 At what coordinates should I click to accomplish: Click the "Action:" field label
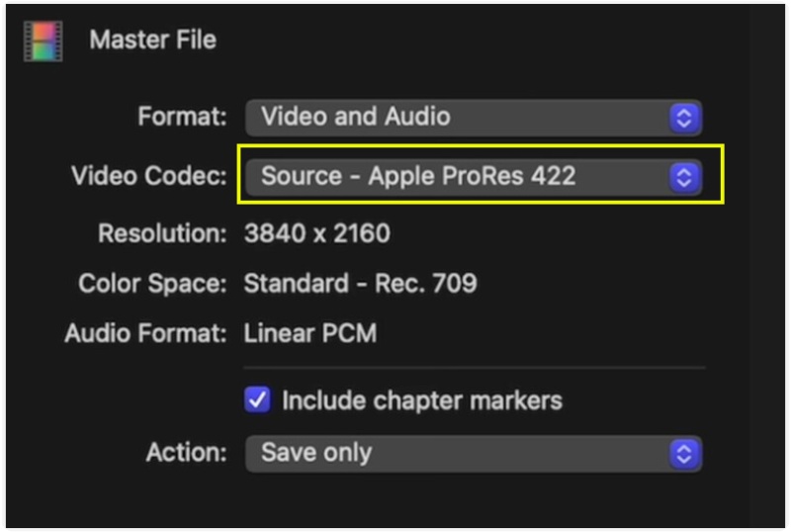pos(187,454)
